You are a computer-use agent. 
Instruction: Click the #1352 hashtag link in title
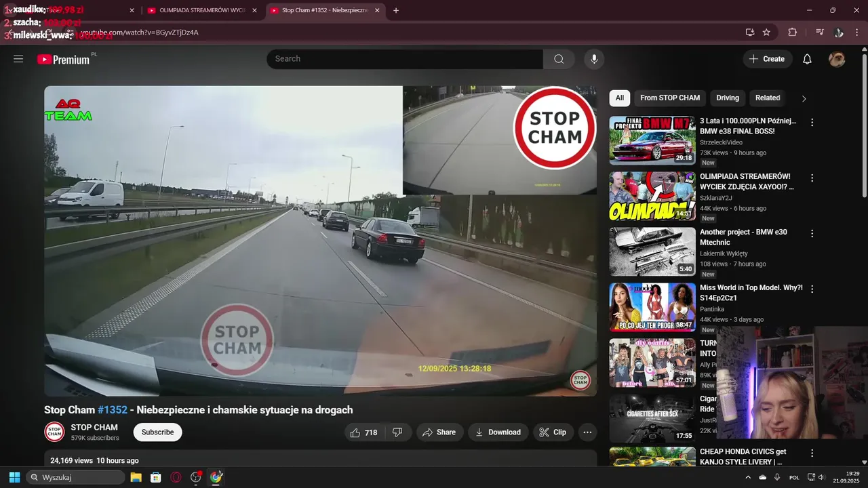(x=113, y=410)
